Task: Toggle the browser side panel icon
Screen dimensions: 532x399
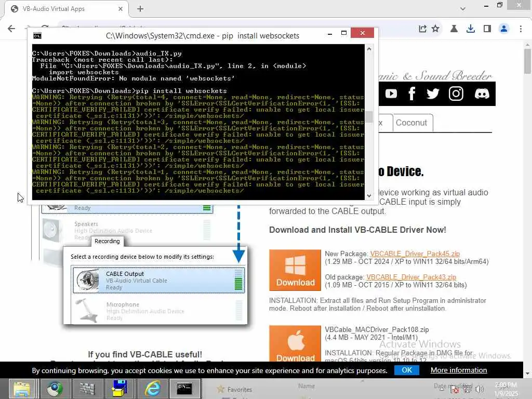Action: 487,29
